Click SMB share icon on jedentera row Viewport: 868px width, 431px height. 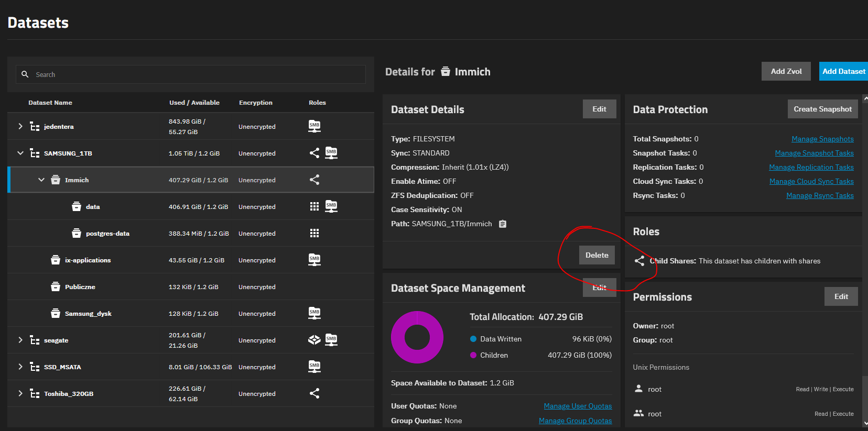pos(314,126)
